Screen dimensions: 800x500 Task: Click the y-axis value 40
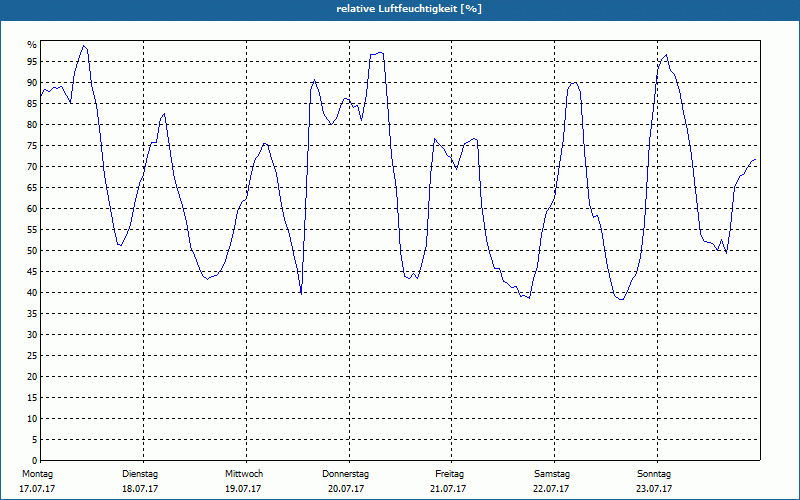click(x=32, y=293)
